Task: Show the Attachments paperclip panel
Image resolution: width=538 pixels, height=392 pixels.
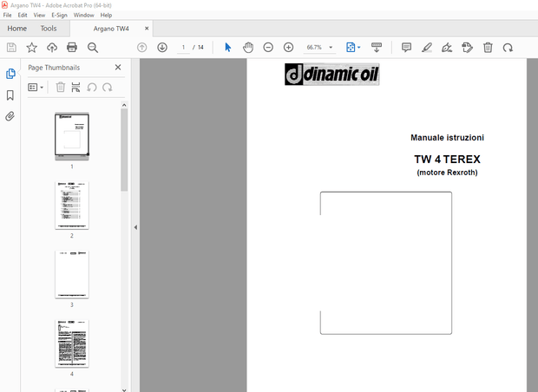Action: click(10, 116)
